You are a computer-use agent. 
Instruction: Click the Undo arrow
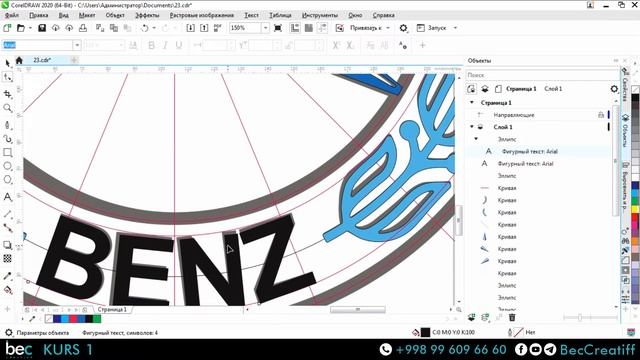tap(144, 28)
